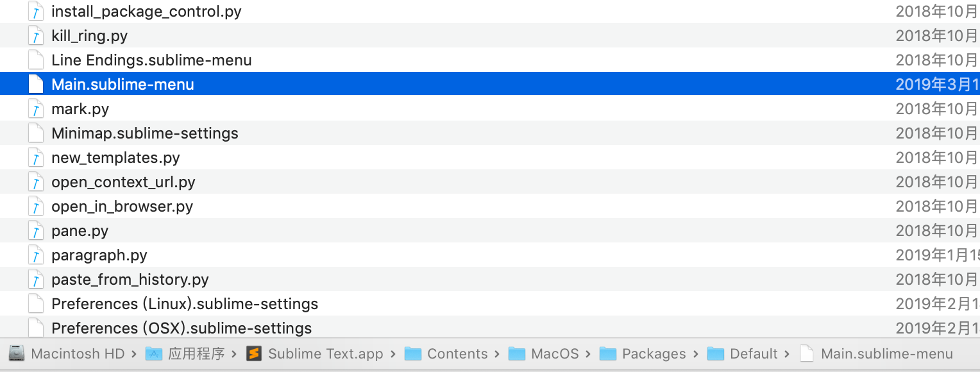The image size is (980, 372).
Task: Click the pane.py Python file icon
Action: point(36,231)
